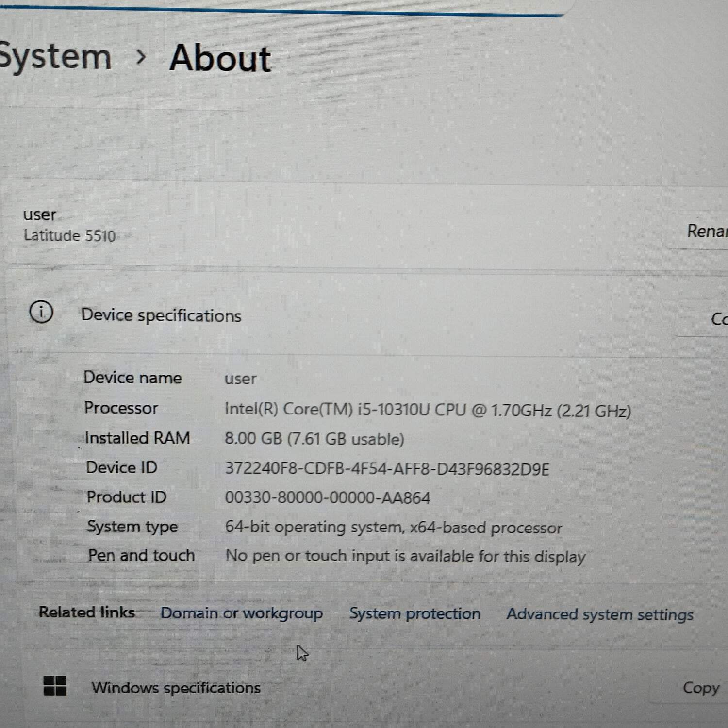728x728 pixels.
Task: Click the System type label
Action: tap(132, 527)
